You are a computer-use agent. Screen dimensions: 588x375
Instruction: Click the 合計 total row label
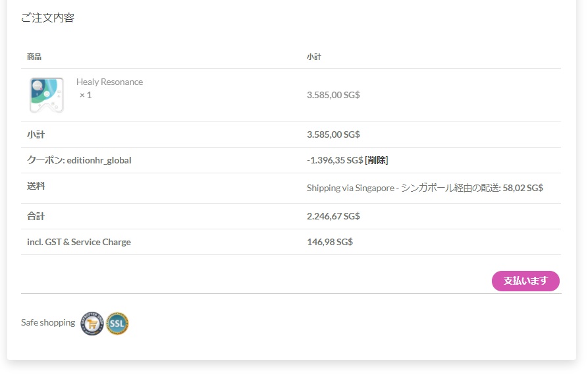(x=36, y=216)
